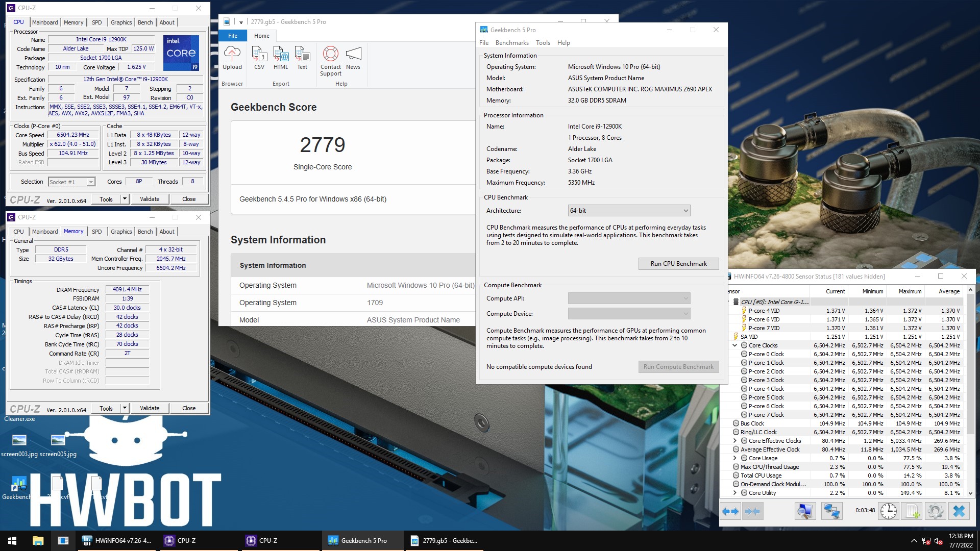Switch to Mainboard tab in upper CPU-Z

(x=45, y=22)
